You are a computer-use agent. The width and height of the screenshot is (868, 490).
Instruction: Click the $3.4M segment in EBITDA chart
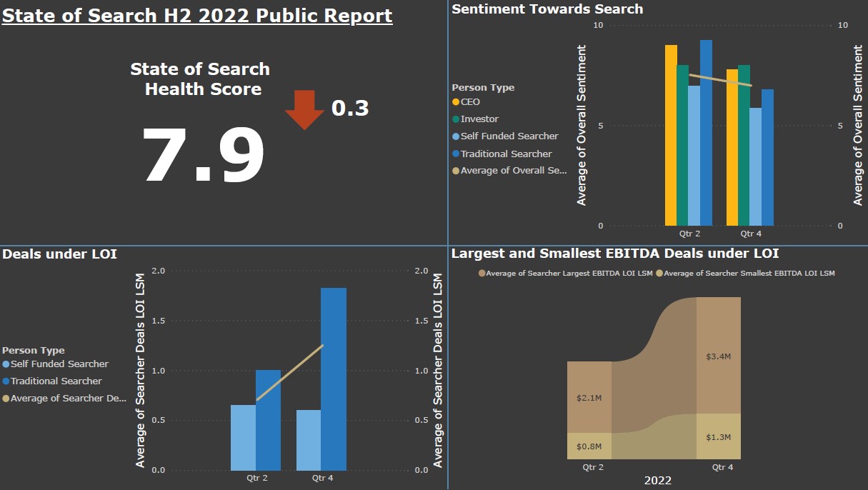[x=718, y=355]
